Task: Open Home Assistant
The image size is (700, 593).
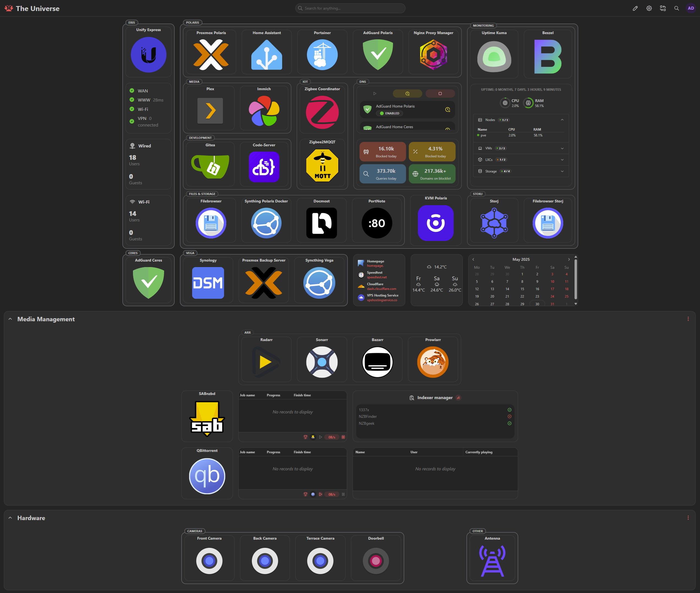Action: click(266, 52)
